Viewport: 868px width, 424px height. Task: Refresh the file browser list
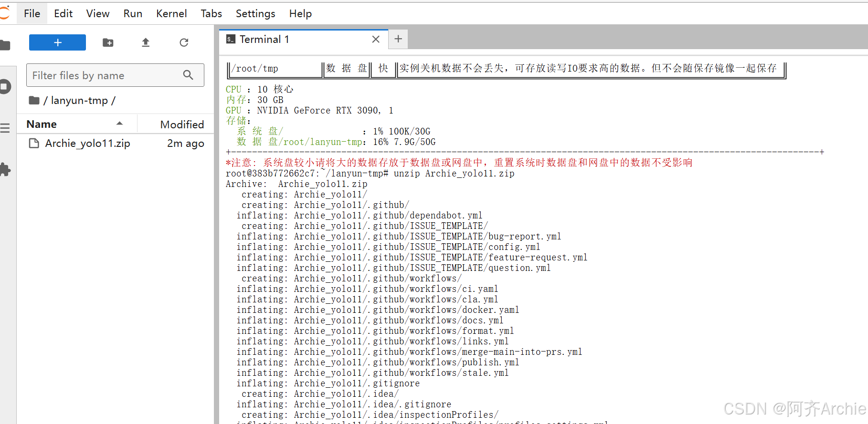(184, 43)
